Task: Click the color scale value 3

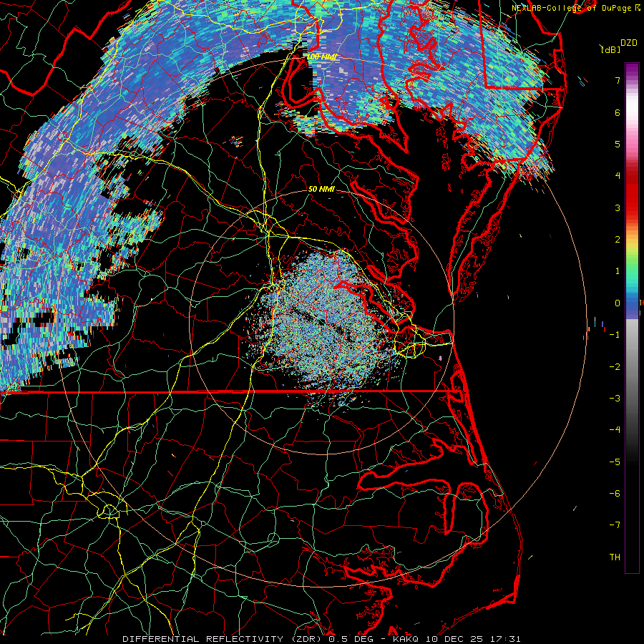Action: coord(618,208)
